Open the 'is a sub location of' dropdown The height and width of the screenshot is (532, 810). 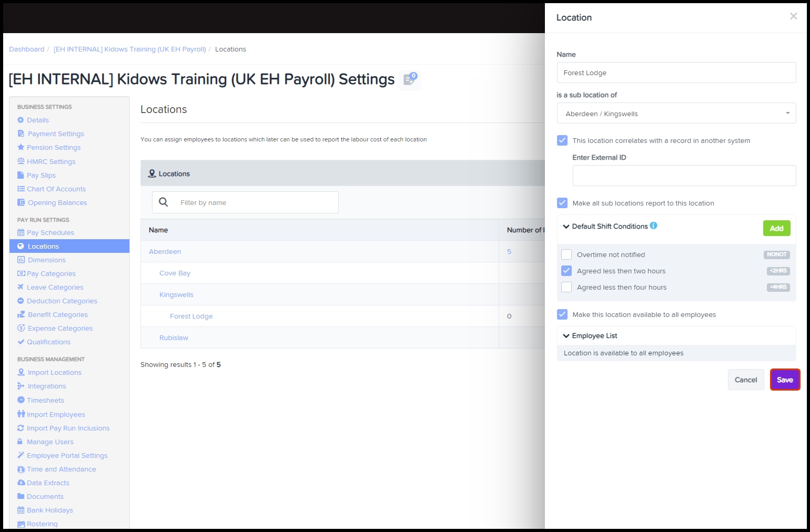(x=676, y=114)
